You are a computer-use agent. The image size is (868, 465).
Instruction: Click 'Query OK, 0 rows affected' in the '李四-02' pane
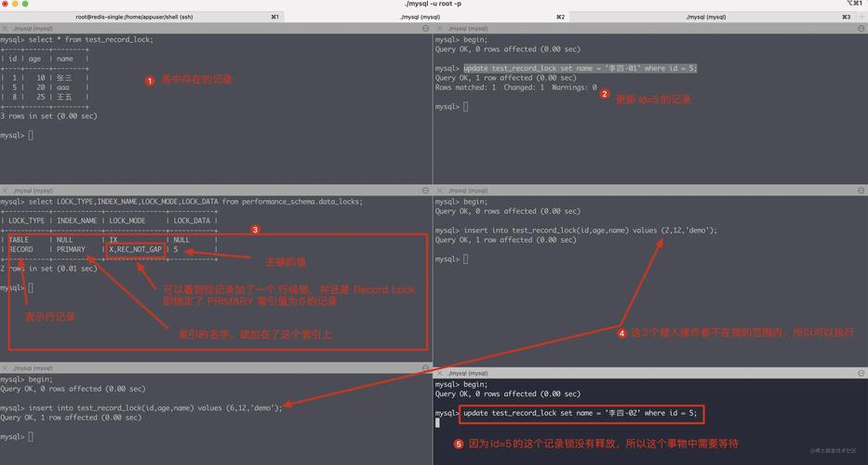pyautogui.click(x=508, y=394)
